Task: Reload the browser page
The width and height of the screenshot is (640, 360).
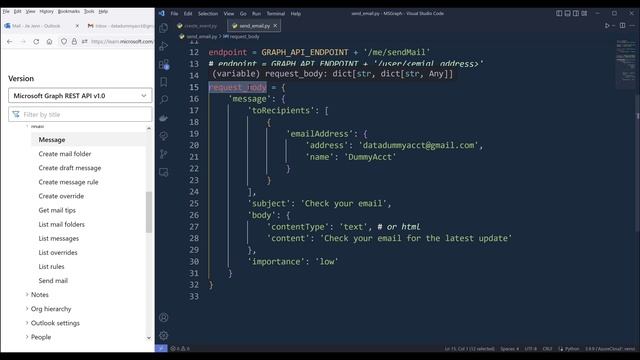Action: point(36,41)
